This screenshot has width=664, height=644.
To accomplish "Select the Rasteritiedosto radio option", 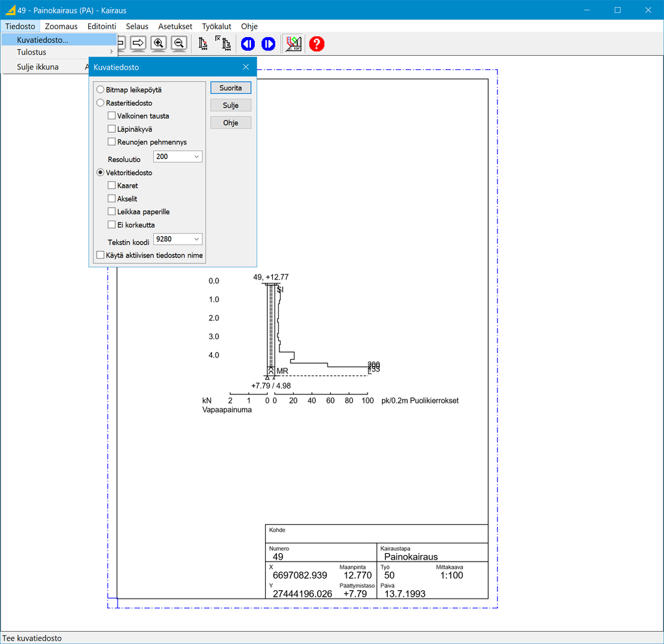I will point(101,102).
